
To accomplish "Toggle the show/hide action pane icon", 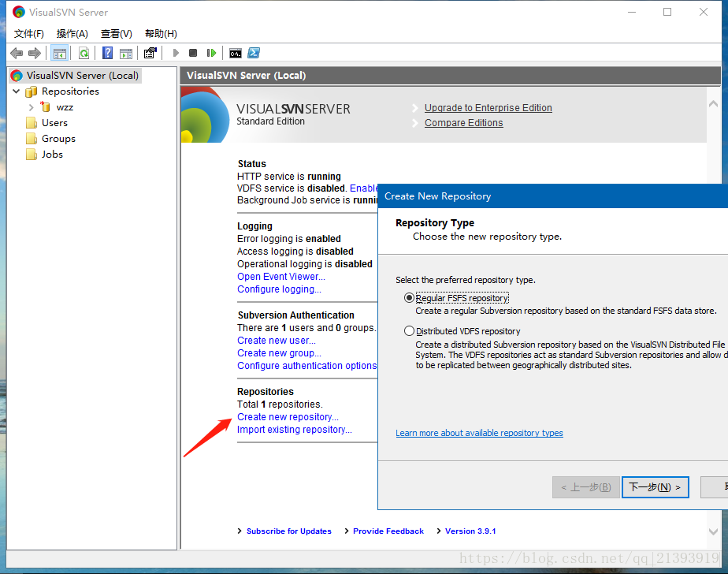I will pos(126,54).
